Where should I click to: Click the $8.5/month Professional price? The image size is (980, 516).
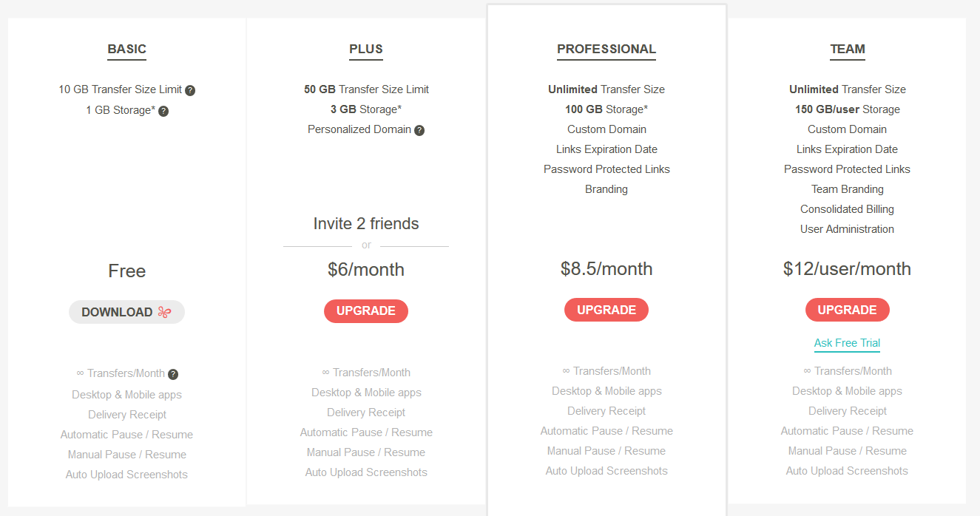tap(606, 268)
